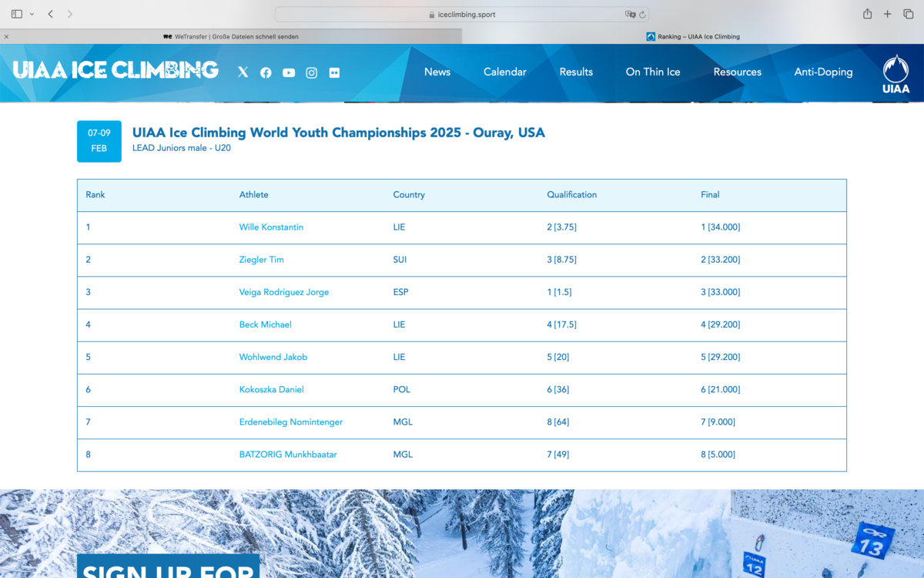This screenshot has width=924, height=578.
Task: Toggle the Safari sidebar button
Action: click(17, 14)
